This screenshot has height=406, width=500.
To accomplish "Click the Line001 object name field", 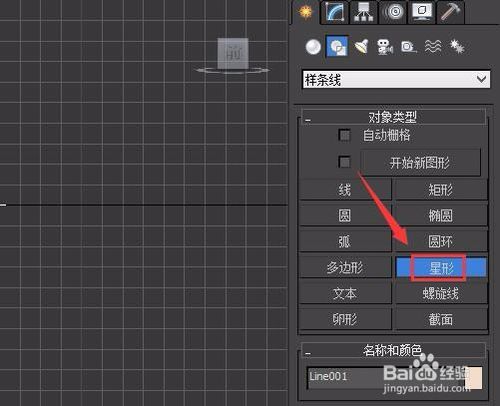I will (383, 377).
